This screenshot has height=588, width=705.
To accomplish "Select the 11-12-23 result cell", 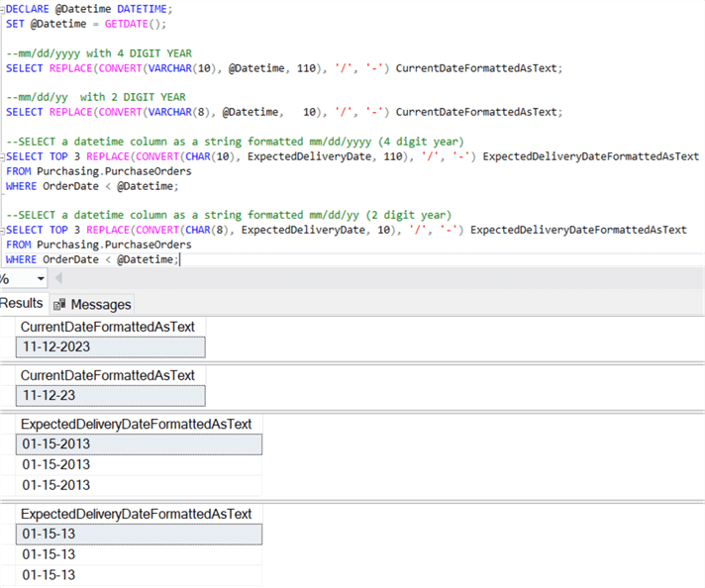I will tap(111, 395).
